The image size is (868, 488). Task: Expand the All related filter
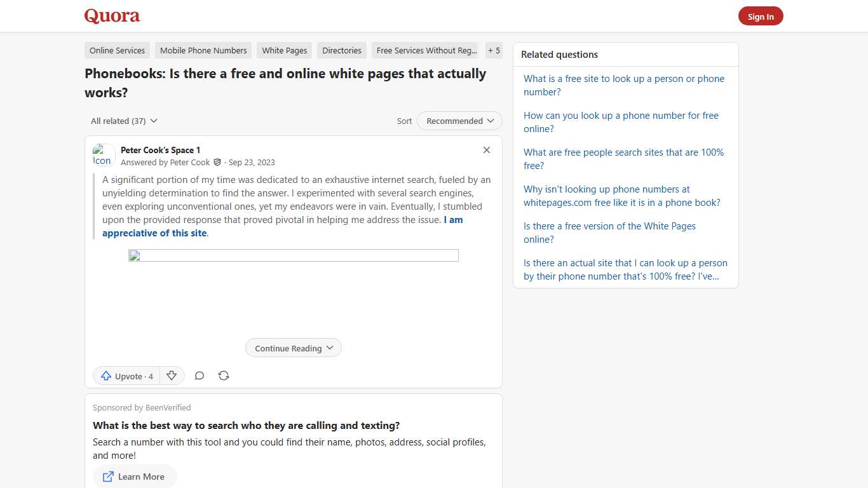123,121
